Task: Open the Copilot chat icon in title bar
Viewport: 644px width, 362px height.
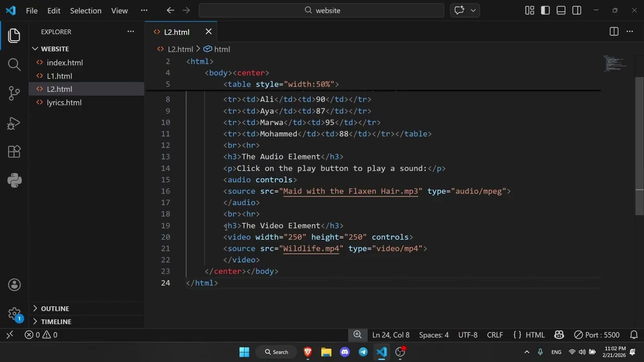Action: pos(459,10)
